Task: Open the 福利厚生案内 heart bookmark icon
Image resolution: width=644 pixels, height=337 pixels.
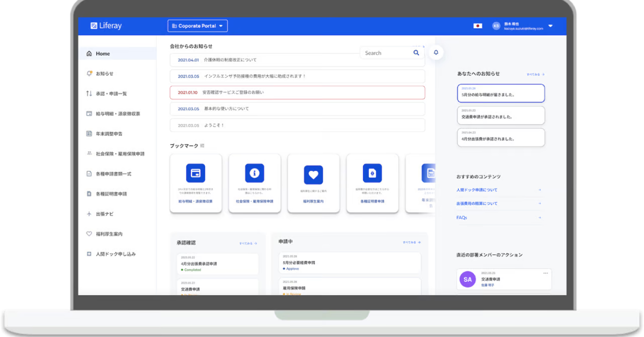Action: [313, 175]
